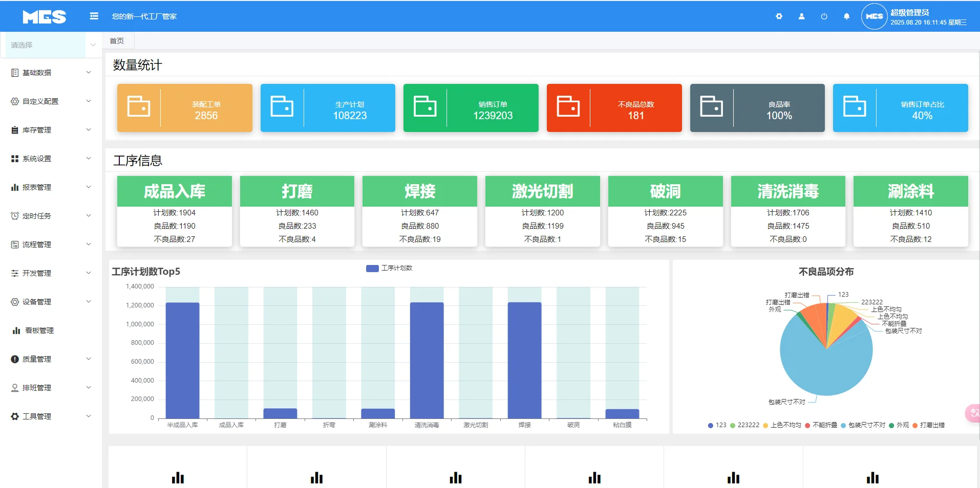Screen dimensions: 980x488
Task: Toggle the 包装尺寸不对 pie legend entry
Action: (x=863, y=425)
